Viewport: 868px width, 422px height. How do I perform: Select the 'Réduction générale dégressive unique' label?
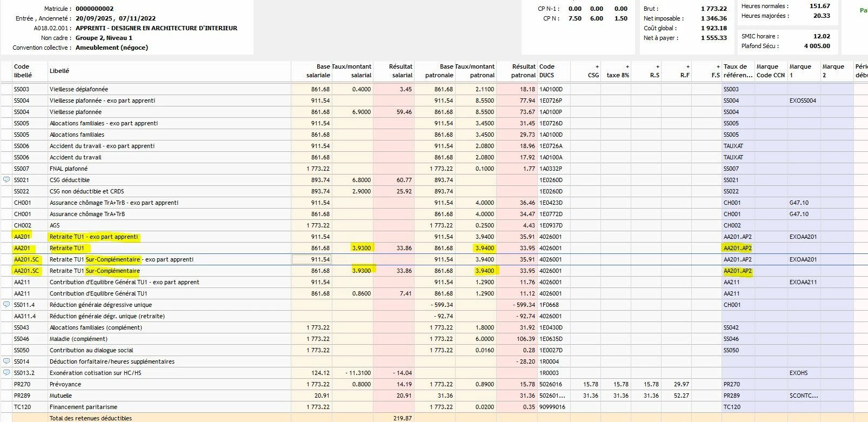101,305
